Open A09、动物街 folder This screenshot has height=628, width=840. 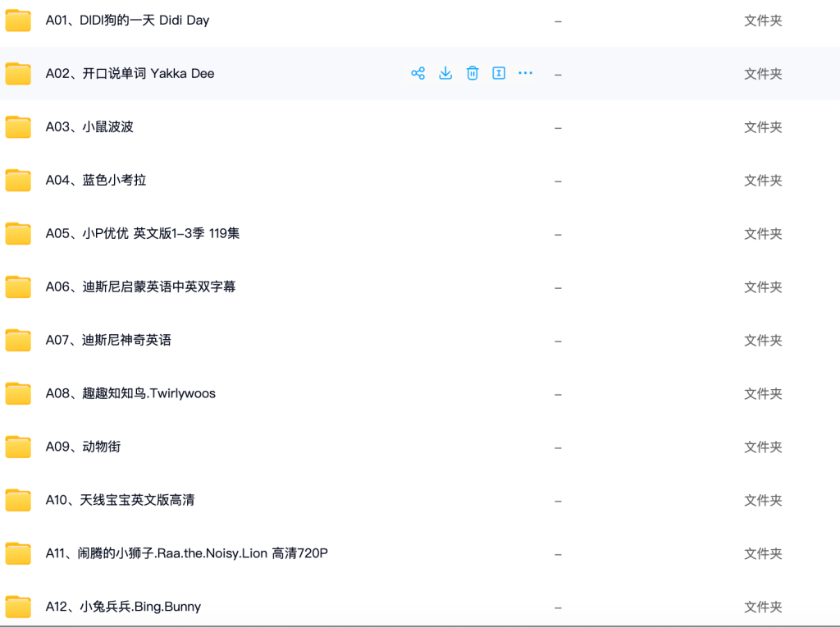[83, 447]
